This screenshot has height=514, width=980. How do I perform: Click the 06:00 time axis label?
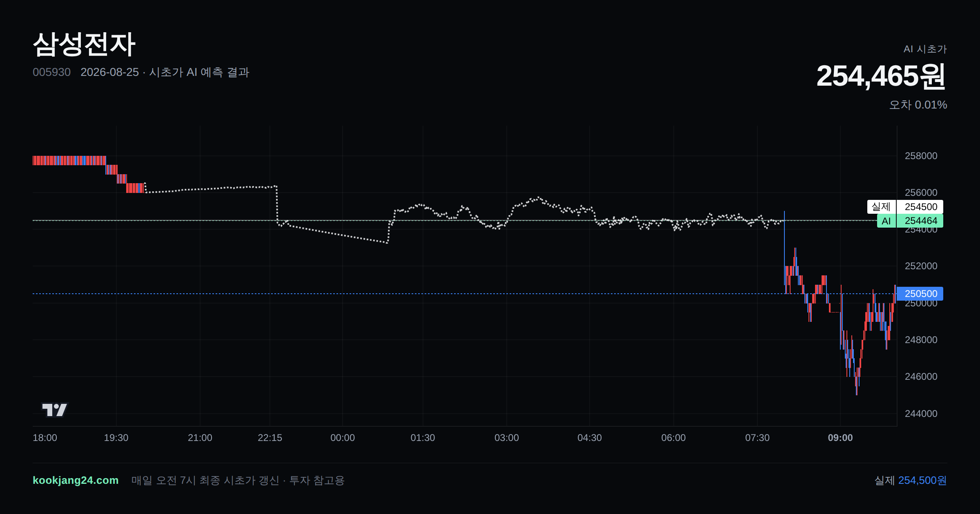673,438
